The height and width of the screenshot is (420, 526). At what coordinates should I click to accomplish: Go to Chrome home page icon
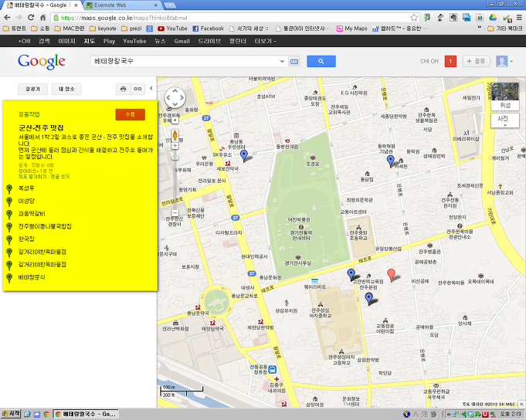[43, 18]
